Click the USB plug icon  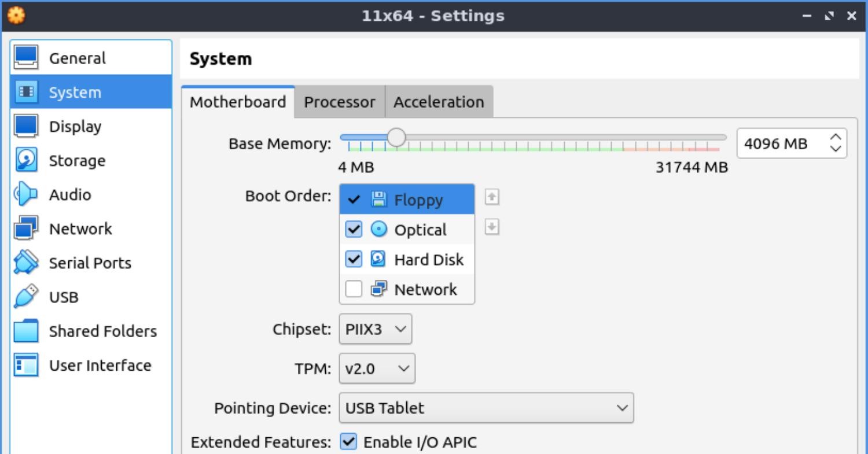click(26, 297)
